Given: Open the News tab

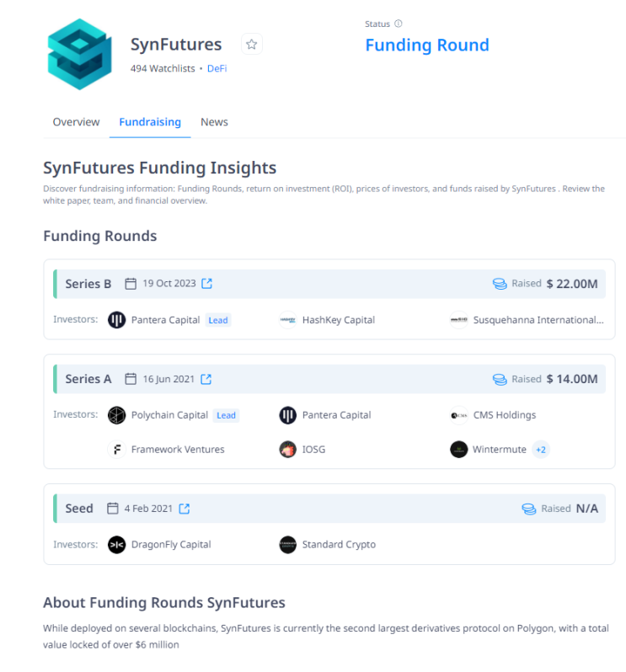Looking at the screenshot, I should tap(214, 122).
